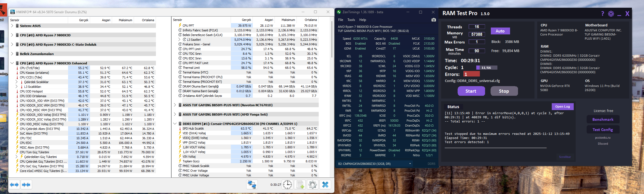The height and width of the screenshot is (194, 644).
Task: Expand Nuvoton NCT6701D sensor group
Action: 175,105
